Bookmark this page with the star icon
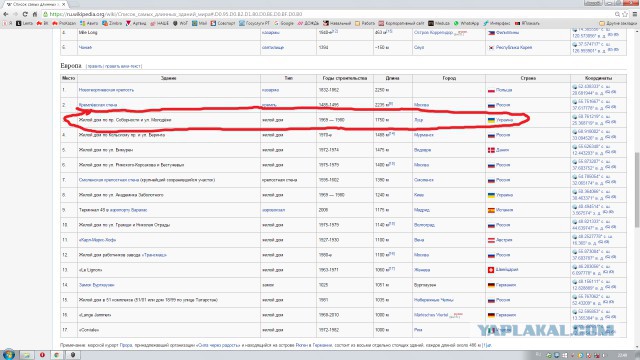 click(x=625, y=14)
